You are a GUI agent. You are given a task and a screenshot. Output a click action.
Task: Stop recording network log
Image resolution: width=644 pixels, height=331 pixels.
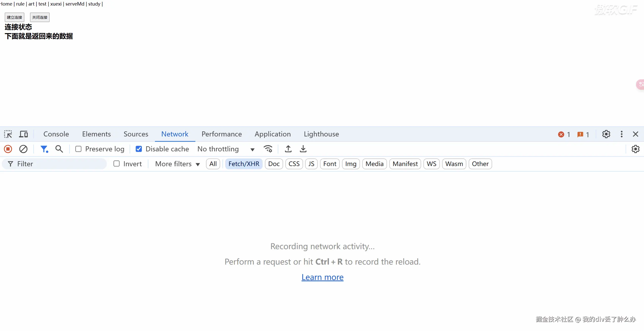point(8,149)
